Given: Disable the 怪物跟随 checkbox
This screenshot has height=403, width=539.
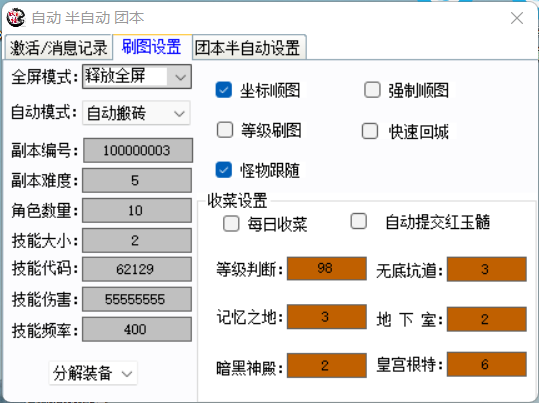Looking at the screenshot, I should [x=223, y=170].
